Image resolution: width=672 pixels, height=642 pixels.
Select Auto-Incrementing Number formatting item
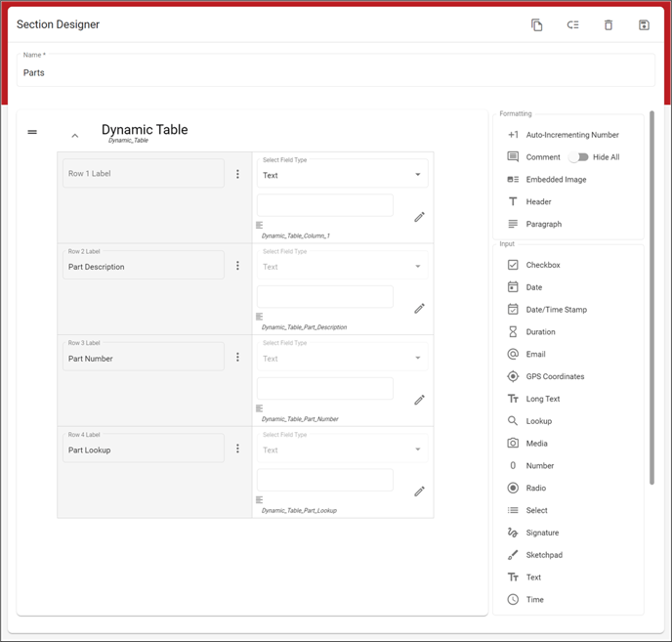tap(564, 135)
